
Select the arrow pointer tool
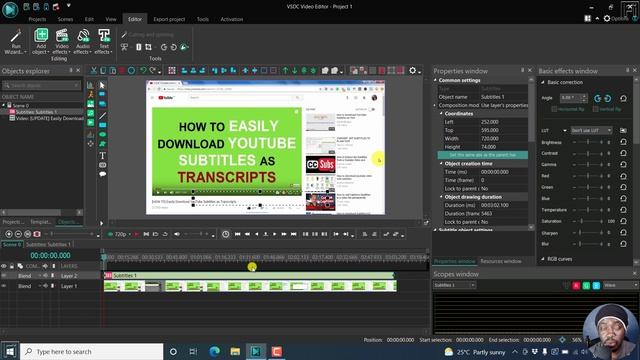click(102, 85)
